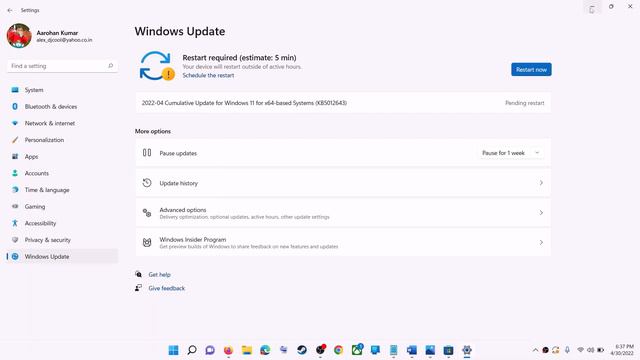Viewport: 640px width, 360px height.
Task: Open the Settings app from the taskbar
Action: point(467,350)
